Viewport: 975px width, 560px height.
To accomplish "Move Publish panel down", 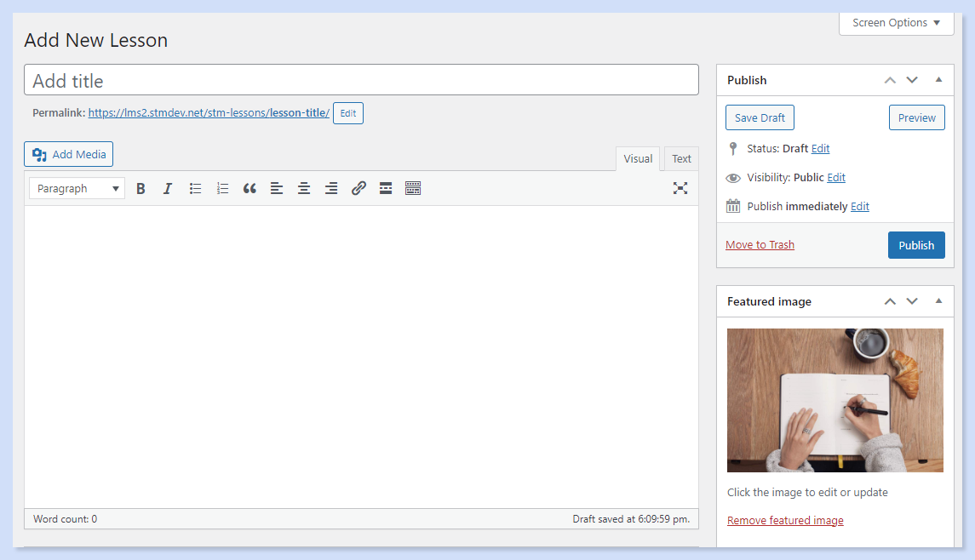I will (x=912, y=80).
